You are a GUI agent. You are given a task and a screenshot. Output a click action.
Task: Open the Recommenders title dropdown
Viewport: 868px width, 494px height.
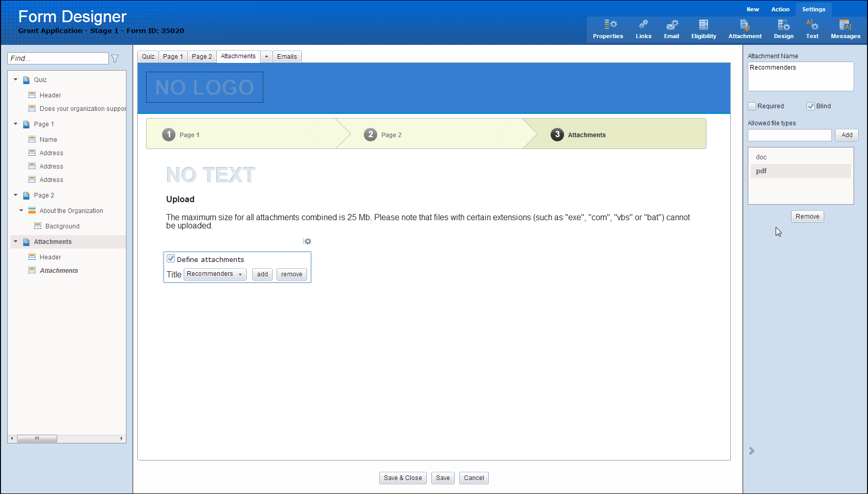pyautogui.click(x=215, y=274)
